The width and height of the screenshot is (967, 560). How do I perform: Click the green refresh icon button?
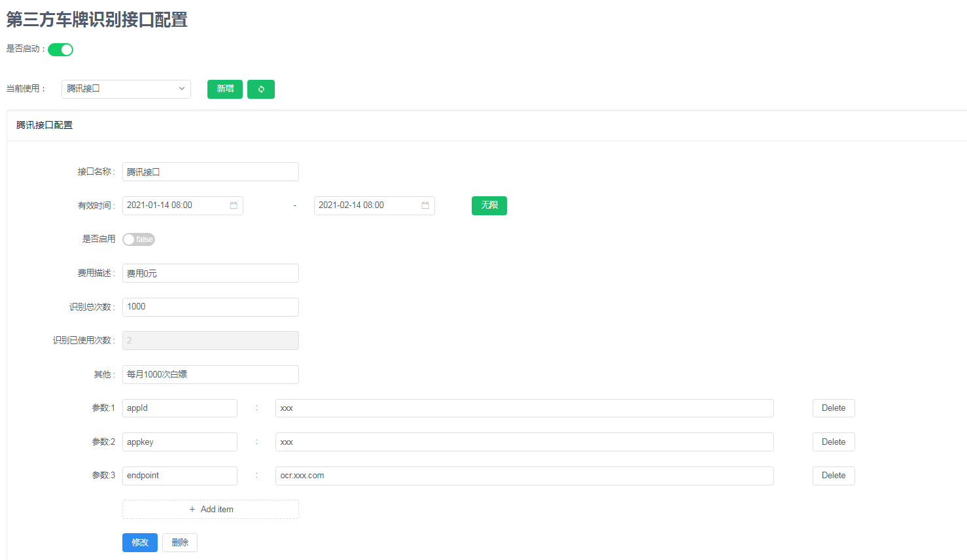tap(261, 89)
